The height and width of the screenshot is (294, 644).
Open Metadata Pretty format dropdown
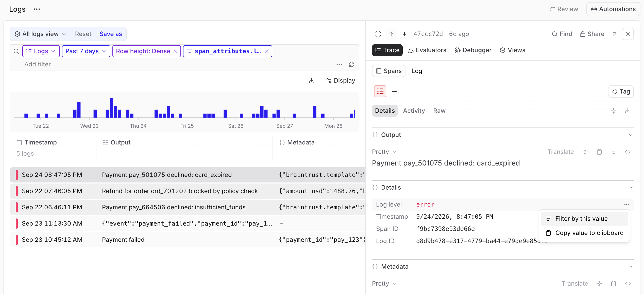[384, 284]
